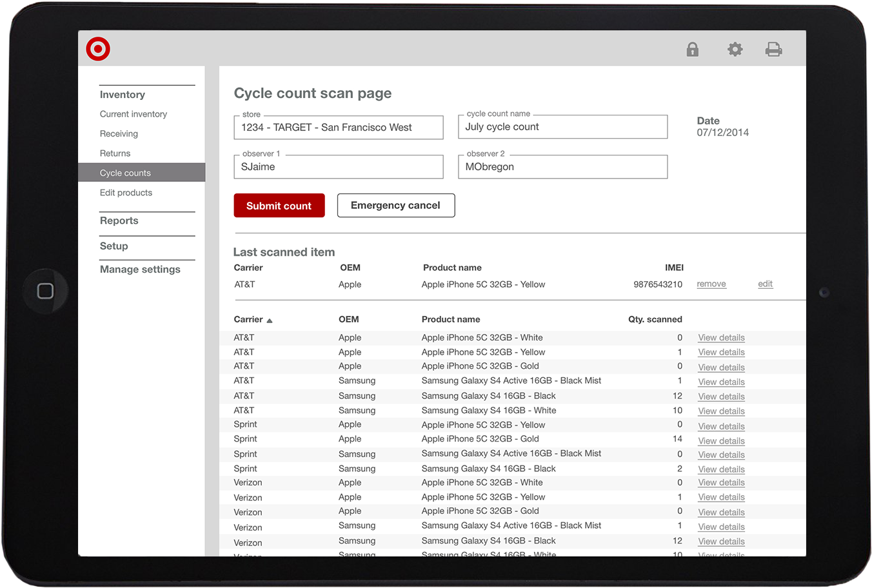
Task: Open settings via the gear icon
Action: 735,50
